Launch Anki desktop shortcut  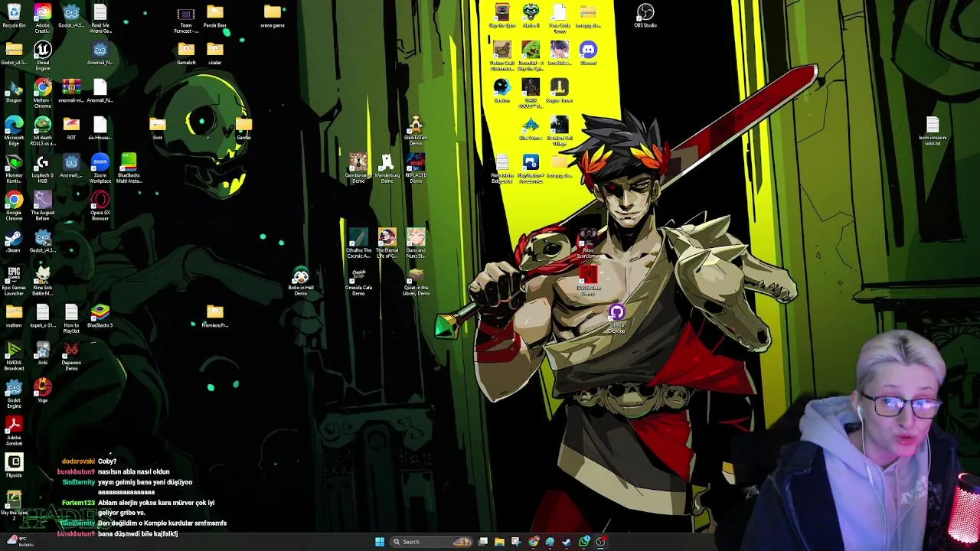pyautogui.click(x=42, y=353)
